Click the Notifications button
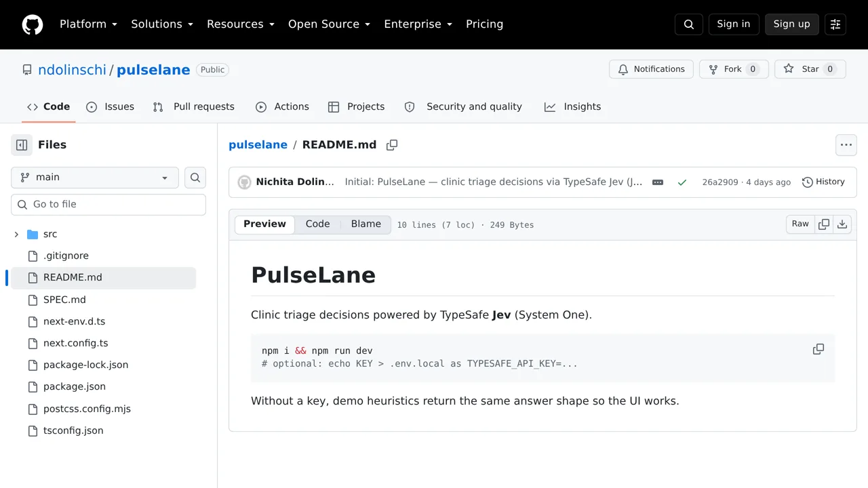 pyautogui.click(x=651, y=69)
